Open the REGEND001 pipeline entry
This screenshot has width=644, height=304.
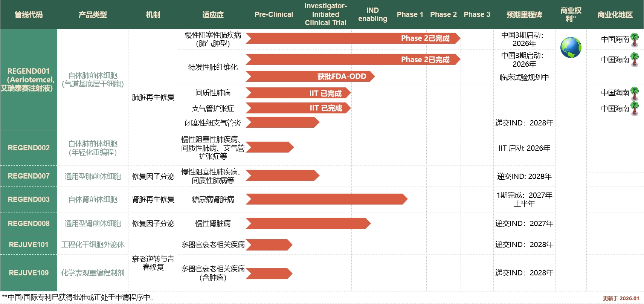(x=29, y=79)
